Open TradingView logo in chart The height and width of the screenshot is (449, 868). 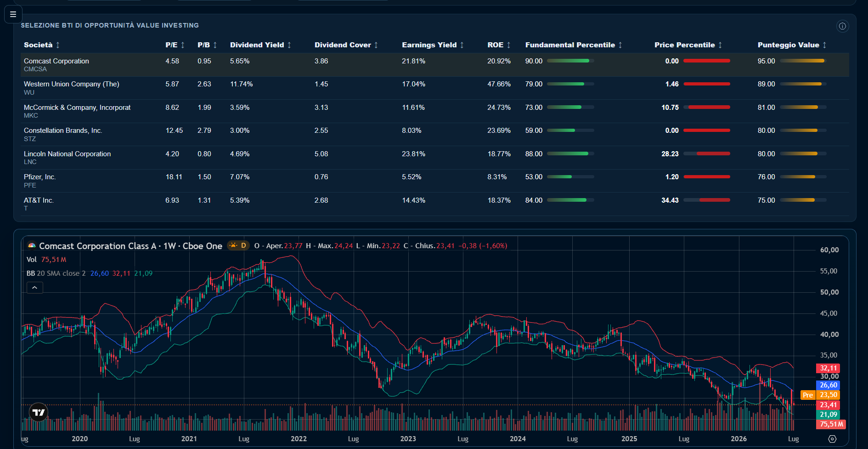39,412
